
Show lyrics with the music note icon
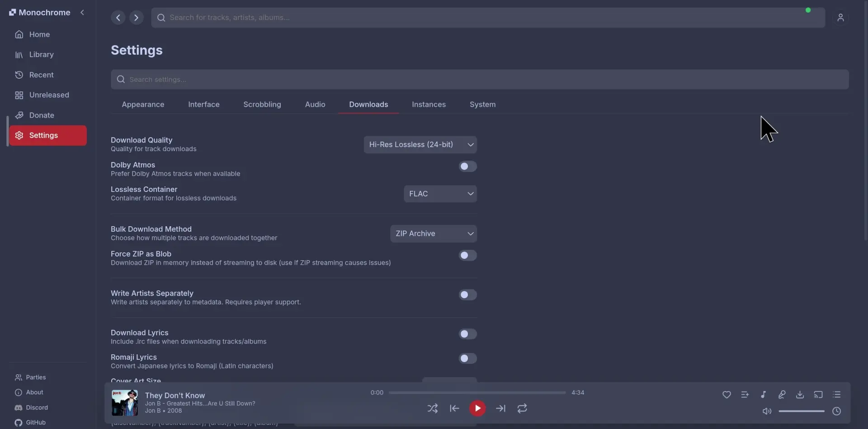point(763,395)
